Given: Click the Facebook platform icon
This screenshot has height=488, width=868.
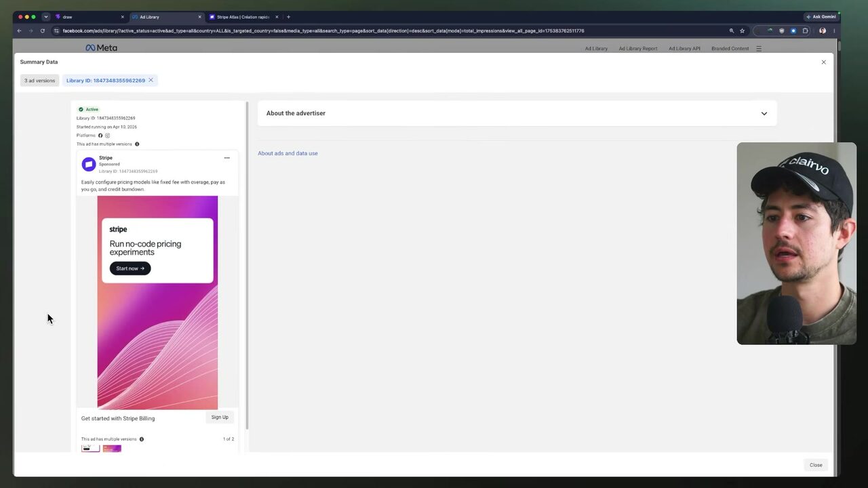Looking at the screenshot, I should [100, 136].
